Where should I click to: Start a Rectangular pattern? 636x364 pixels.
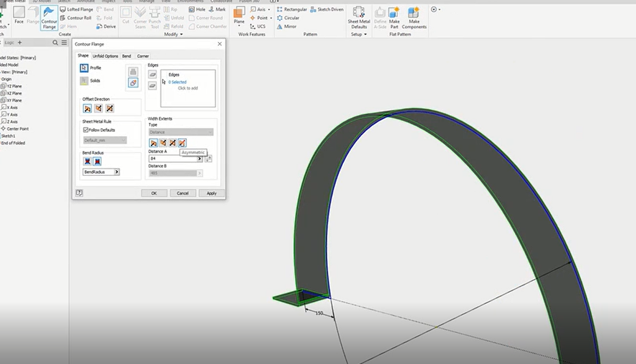click(292, 9)
